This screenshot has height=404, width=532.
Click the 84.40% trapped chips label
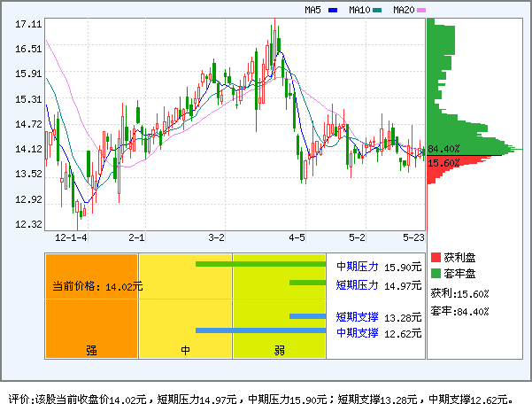coord(443,149)
